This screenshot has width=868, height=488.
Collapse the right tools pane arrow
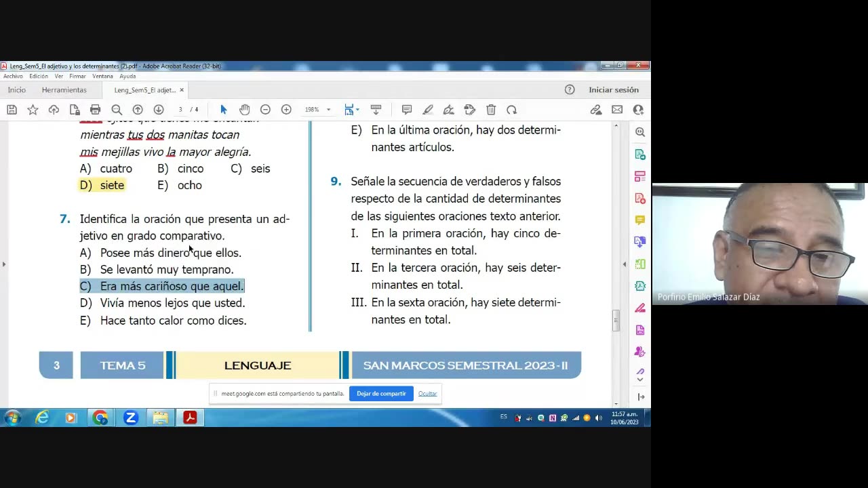coord(640,396)
